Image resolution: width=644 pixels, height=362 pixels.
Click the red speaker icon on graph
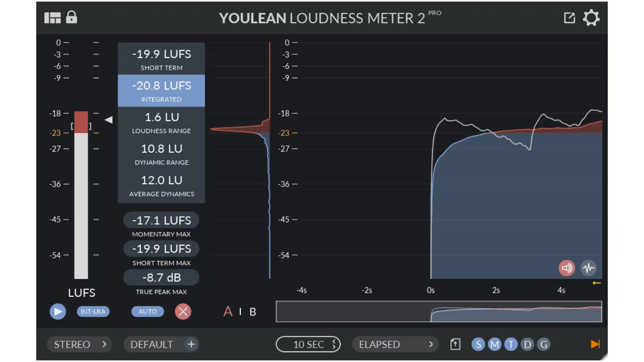(x=567, y=268)
